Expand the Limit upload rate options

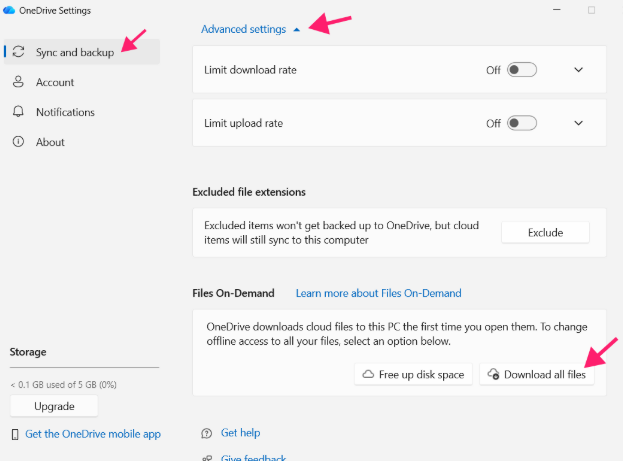[578, 123]
